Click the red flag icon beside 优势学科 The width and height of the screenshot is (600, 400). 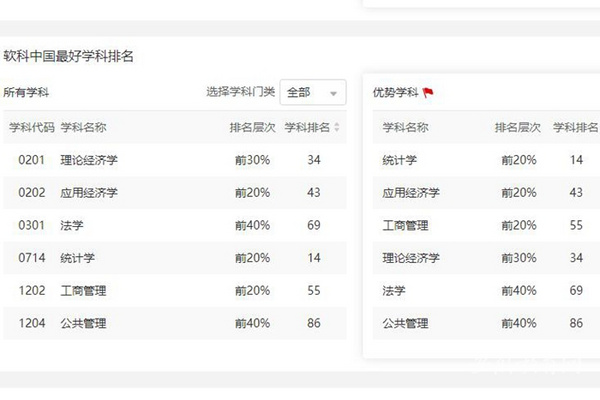pos(428,92)
